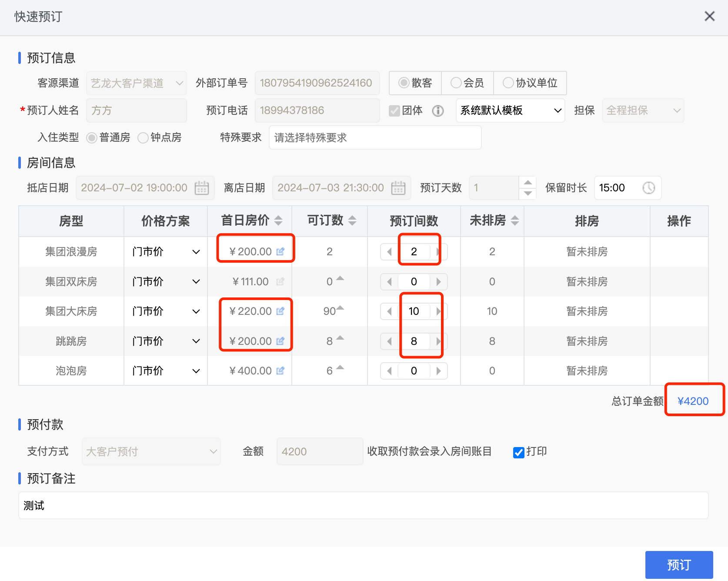The height and width of the screenshot is (581, 728).
Task: Decrease 预订间数 for 集团浪漫房
Action: click(x=389, y=251)
